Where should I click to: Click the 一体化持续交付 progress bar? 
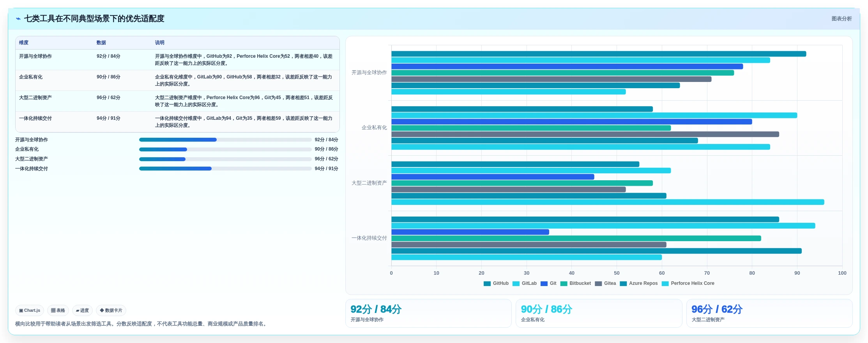point(225,169)
